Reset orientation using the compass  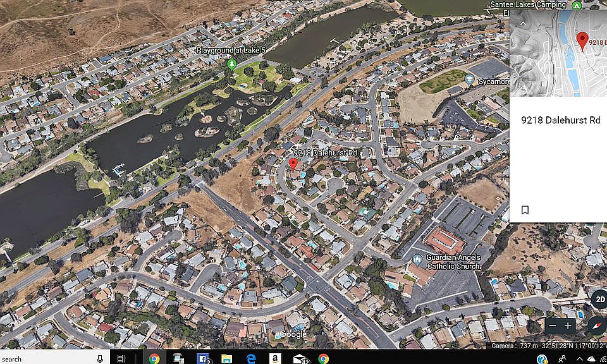click(598, 325)
